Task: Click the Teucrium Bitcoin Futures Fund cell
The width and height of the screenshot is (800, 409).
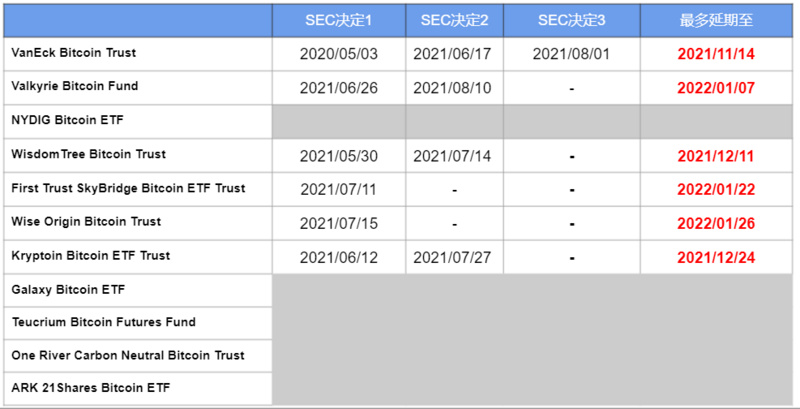Action: [x=104, y=322]
